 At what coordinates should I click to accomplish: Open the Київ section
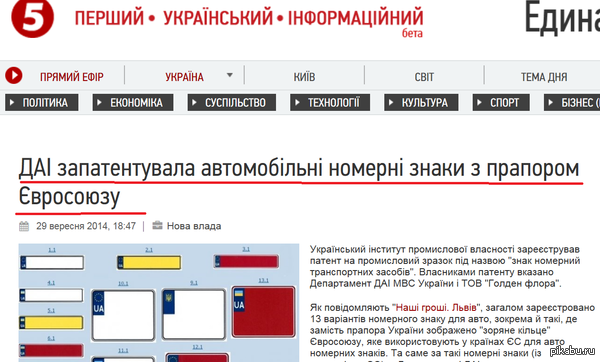point(304,77)
